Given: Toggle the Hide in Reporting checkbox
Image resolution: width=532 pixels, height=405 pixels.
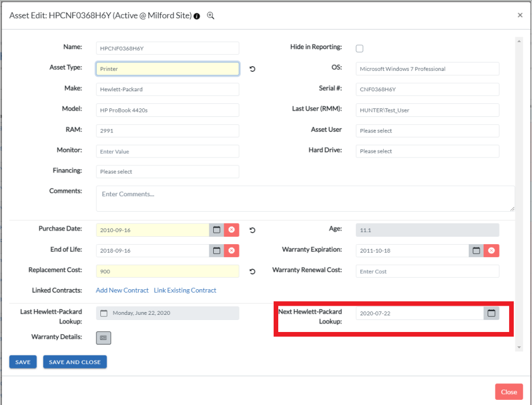Looking at the screenshot, I should (x=360, y=48).
